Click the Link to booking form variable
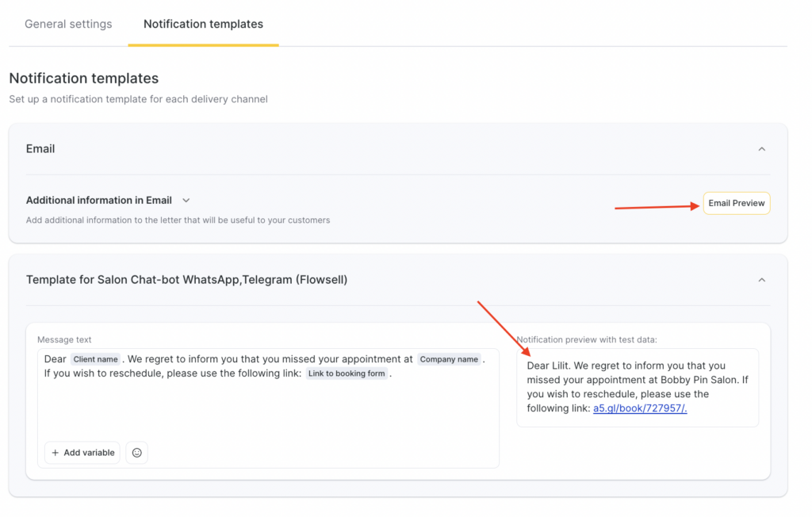 click(x=347, y=373)
